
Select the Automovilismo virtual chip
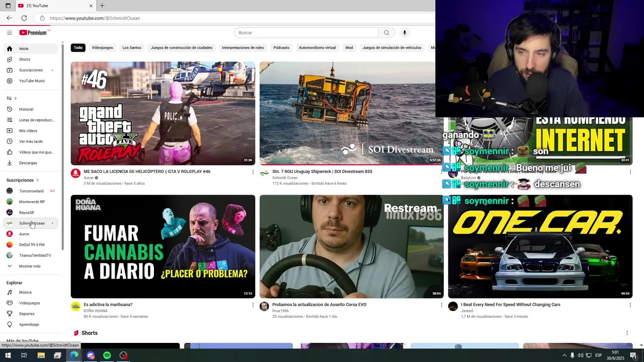tap(317, 48)
